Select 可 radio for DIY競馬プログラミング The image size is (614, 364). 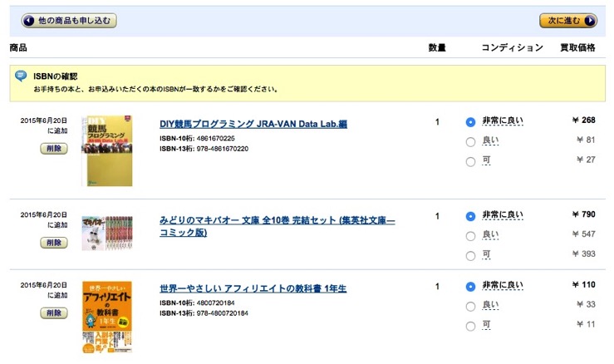coord(470,161)
